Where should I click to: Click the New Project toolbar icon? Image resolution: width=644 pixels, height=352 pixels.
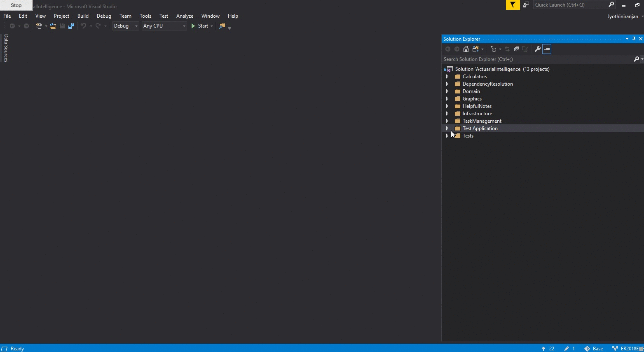coord(39,26)
